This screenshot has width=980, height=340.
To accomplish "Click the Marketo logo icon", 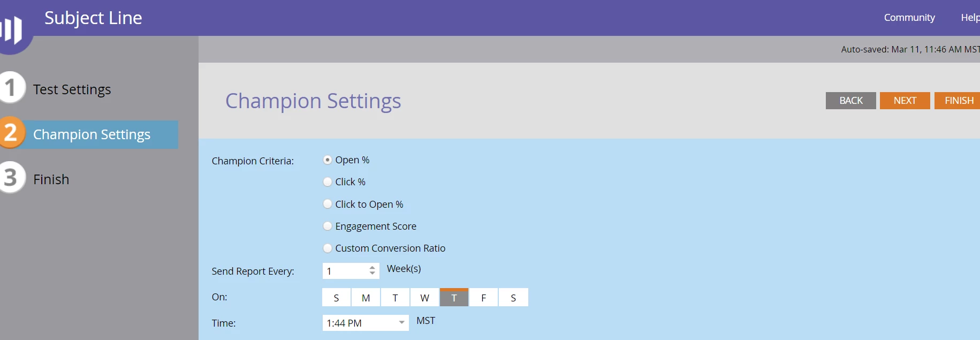I will 12,29.
